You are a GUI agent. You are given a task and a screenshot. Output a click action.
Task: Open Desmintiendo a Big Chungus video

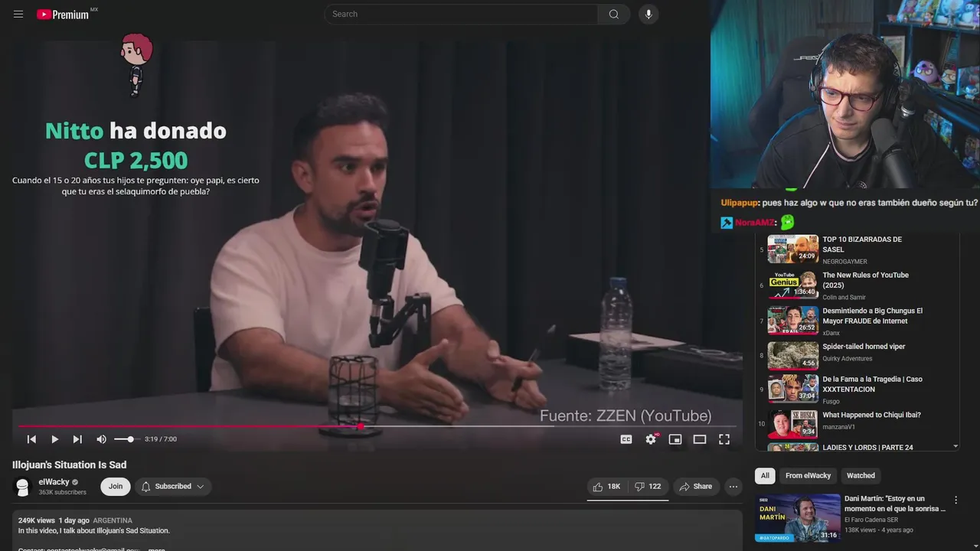pyautogui.click(x=872, y=316)
